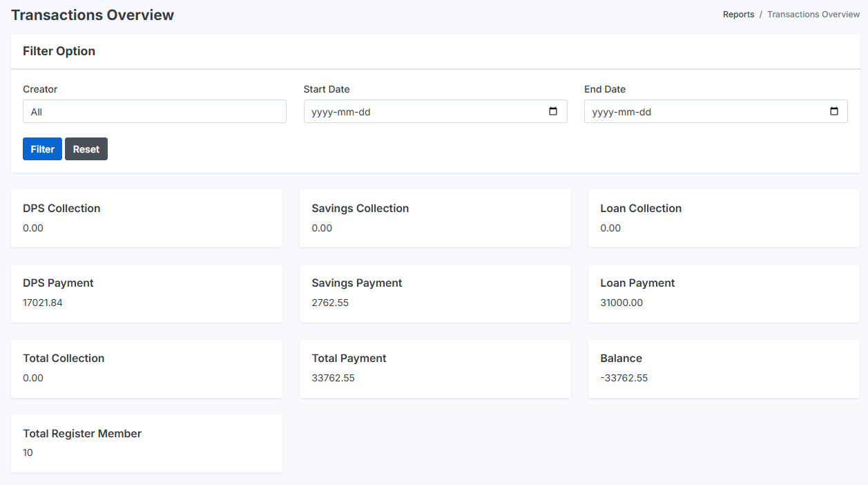This screenshot has height=485, width=868.
Task: Click Transactions Overview breadcrumb item
Action: point(813,15)
